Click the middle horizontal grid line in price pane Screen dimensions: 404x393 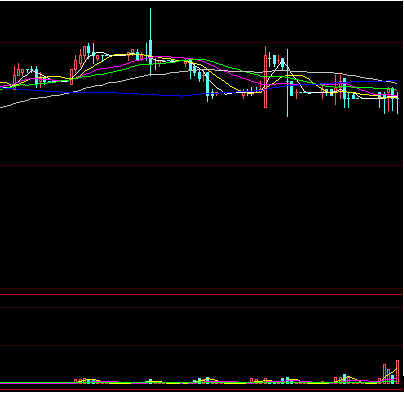pos(202,165)
